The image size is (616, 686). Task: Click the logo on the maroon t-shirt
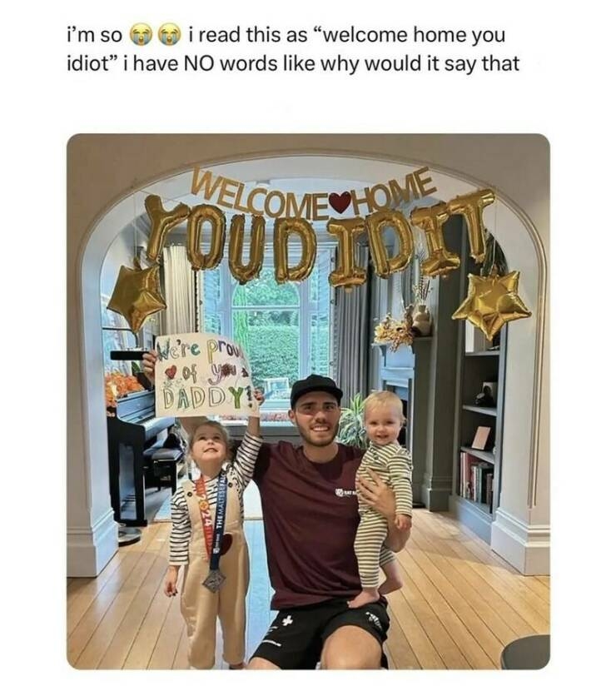pyautogui.click(x=345, y=493)
